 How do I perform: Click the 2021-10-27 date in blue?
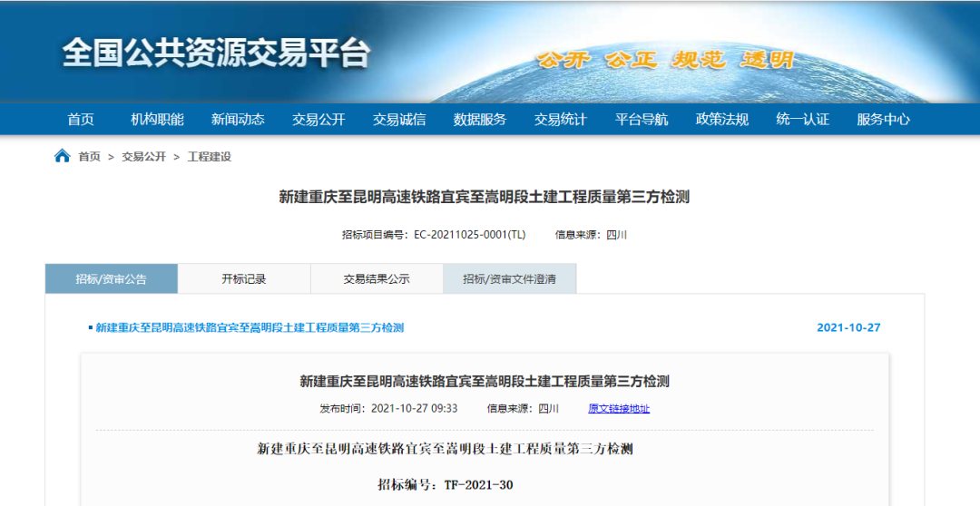(x=848, y=327)
